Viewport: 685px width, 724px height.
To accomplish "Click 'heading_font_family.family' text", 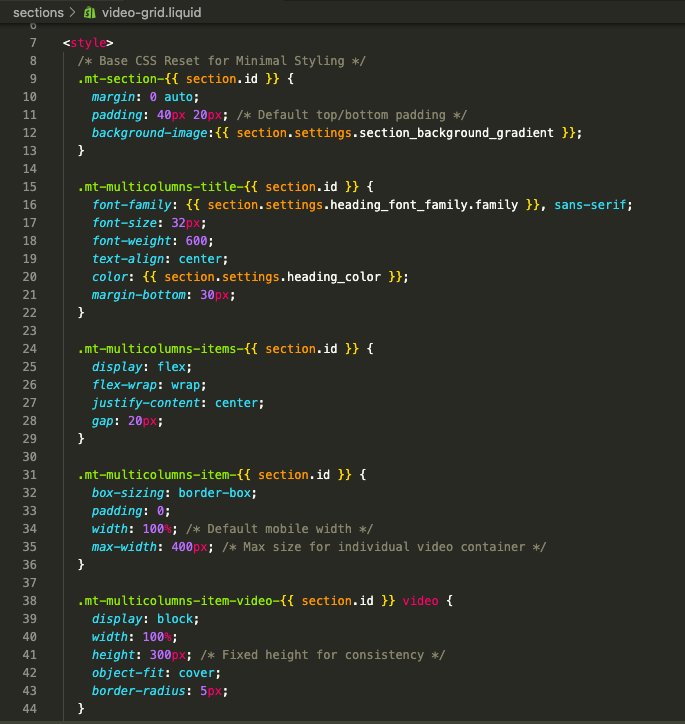I will (x=424, y=205).
